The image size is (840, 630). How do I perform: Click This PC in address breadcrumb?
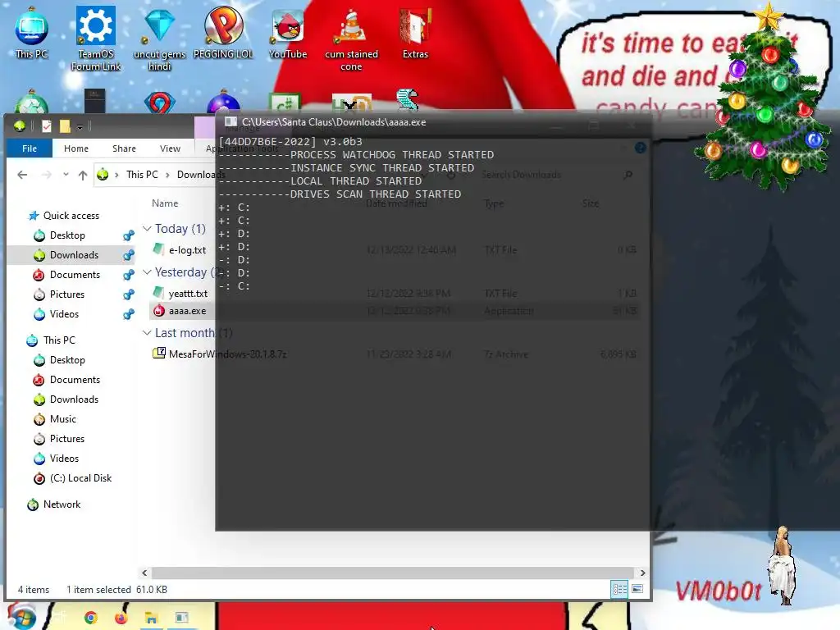click(x=142, y=175)
